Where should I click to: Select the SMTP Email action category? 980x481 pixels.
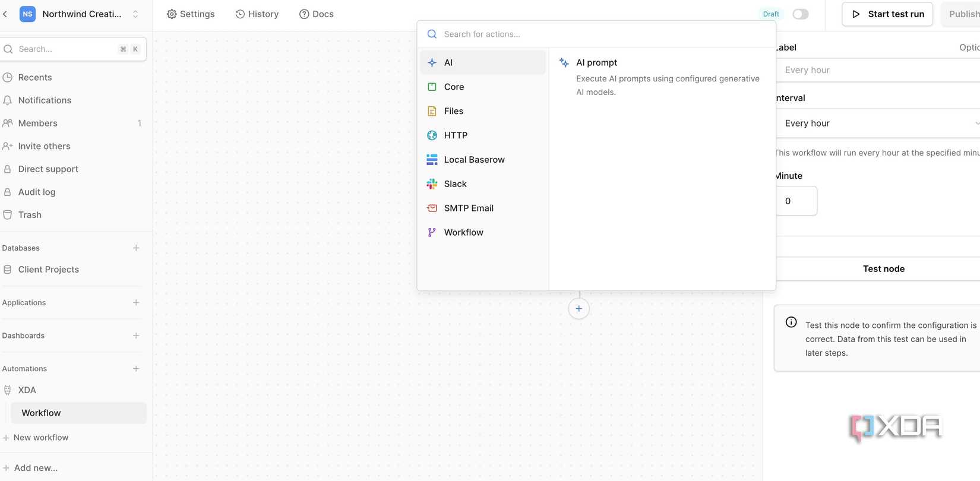coord(483,208)
